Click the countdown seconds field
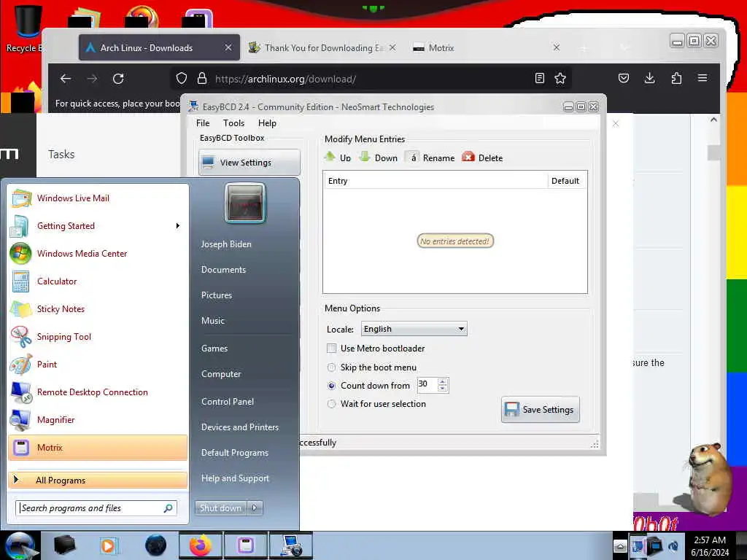Viewport: 747px width, 560px height. coord(427,385)
